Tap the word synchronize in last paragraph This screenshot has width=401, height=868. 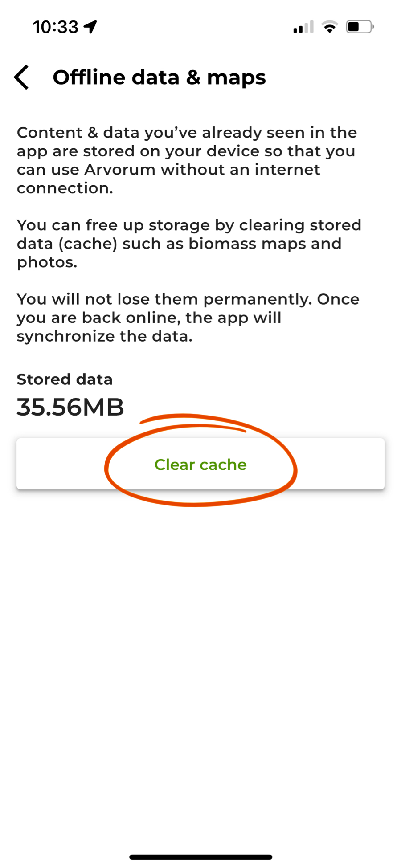(x=66, y=337)
